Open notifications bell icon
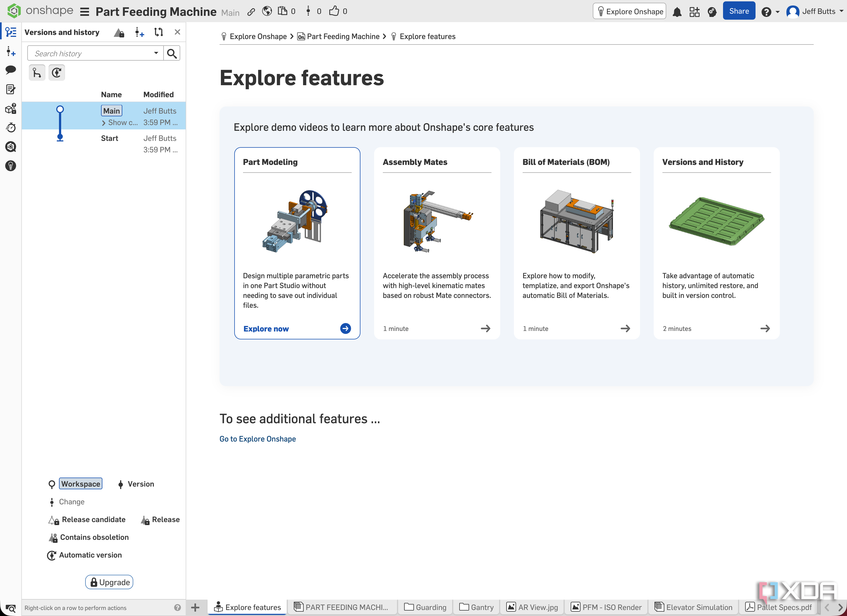This screenshot has width=847, height=616. coord(677,12)
